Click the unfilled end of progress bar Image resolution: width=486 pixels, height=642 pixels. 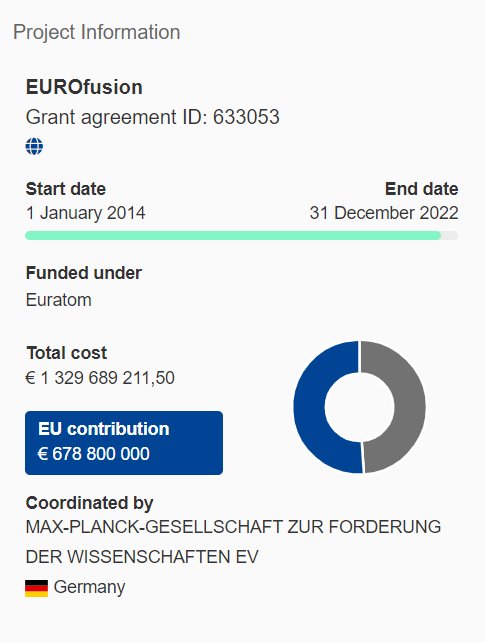450,235
